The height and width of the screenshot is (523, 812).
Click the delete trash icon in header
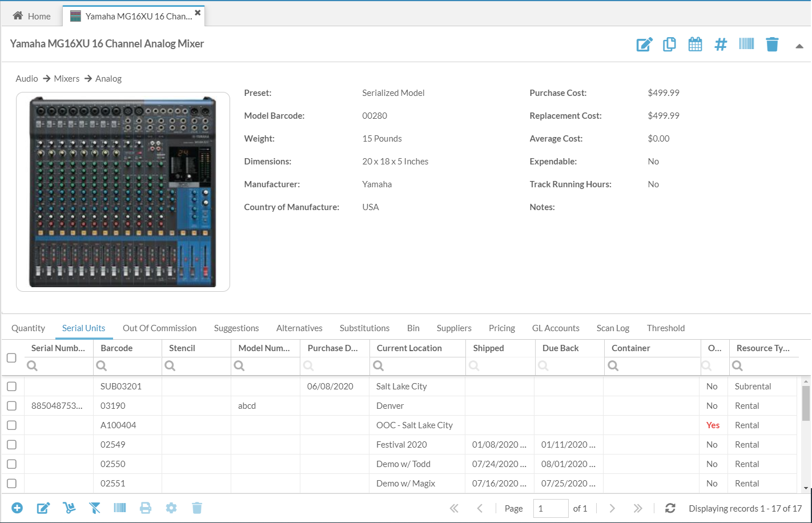click(772, 45)
